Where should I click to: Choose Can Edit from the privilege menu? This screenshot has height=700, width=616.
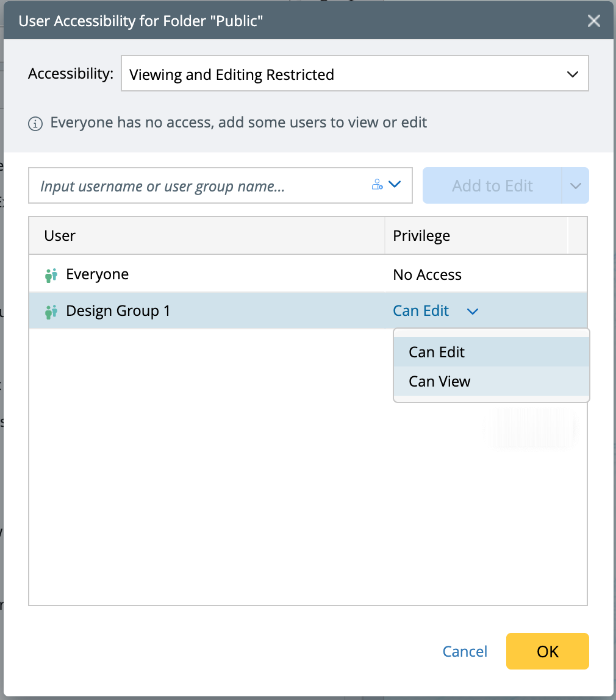[437, 352]
